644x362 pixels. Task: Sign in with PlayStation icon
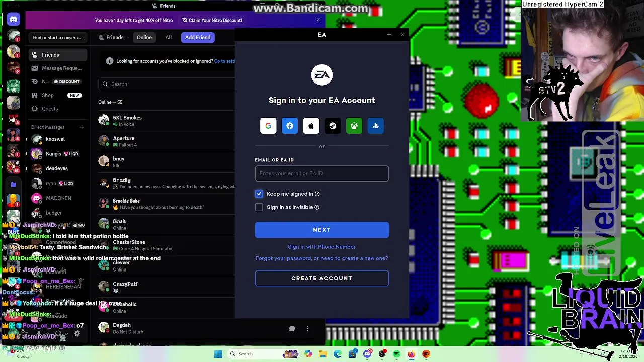pos(375,126)
